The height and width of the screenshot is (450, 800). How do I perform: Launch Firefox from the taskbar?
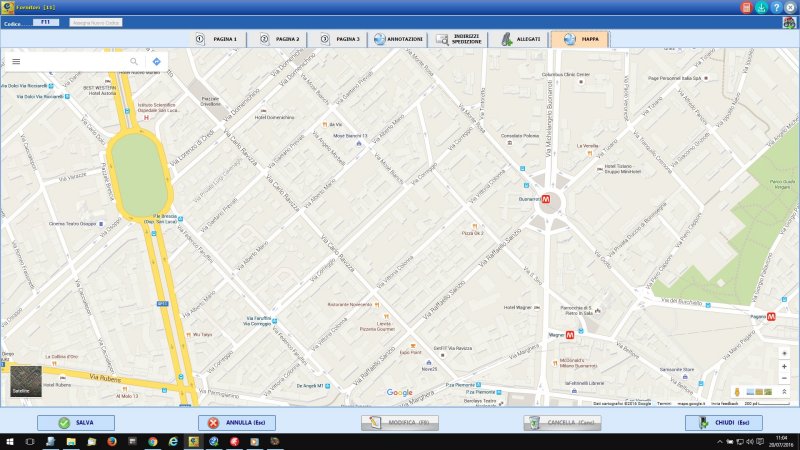[x=112, y=442]
